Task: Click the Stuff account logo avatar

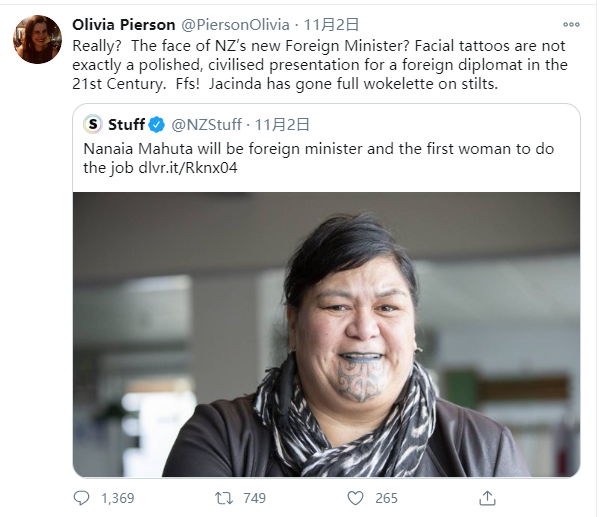Action: tap(93, 125)
